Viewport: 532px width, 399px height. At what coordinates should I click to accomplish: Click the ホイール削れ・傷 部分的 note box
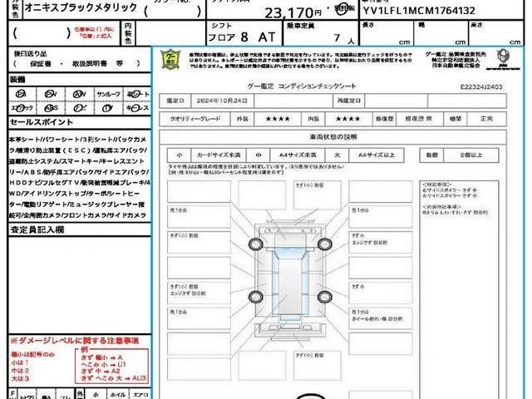pos(381,318)
